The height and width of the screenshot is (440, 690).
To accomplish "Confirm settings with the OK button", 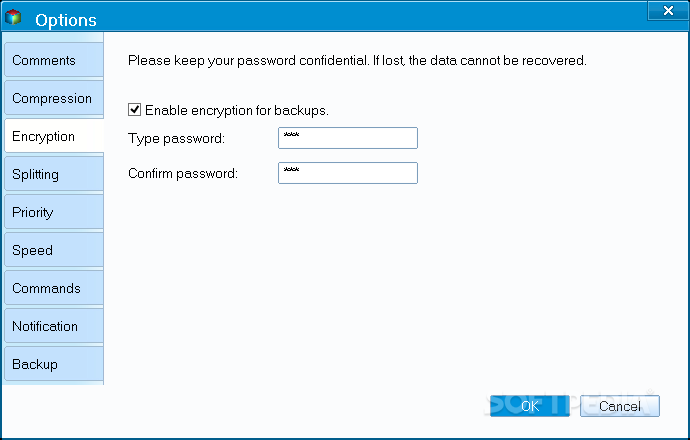I will click(530, 406).
